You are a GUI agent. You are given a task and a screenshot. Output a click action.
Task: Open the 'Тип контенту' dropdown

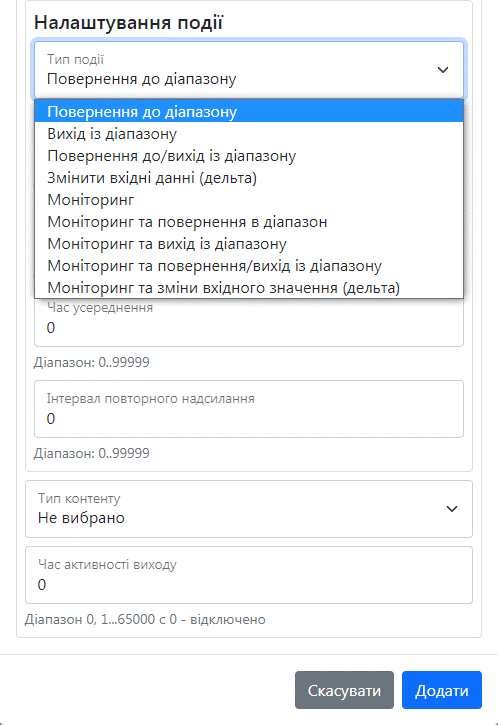[249, 509]
